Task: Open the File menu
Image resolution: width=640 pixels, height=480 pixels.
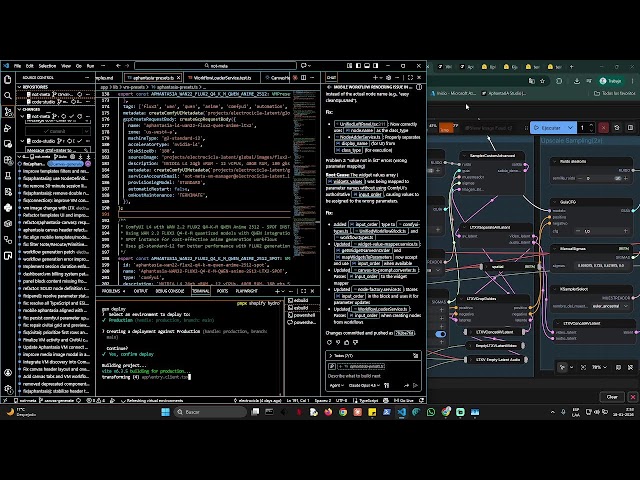Action: point(18,66)
